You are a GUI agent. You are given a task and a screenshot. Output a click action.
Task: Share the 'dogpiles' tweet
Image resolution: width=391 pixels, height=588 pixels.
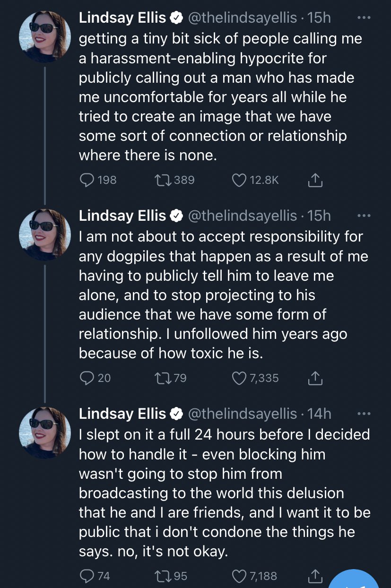click(315, 378)
